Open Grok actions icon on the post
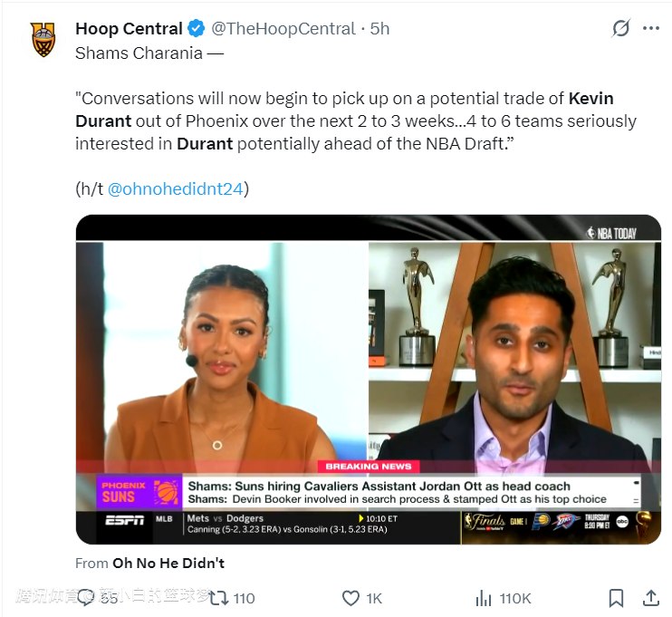The image size is (672, 617). (x=620, y=29)
